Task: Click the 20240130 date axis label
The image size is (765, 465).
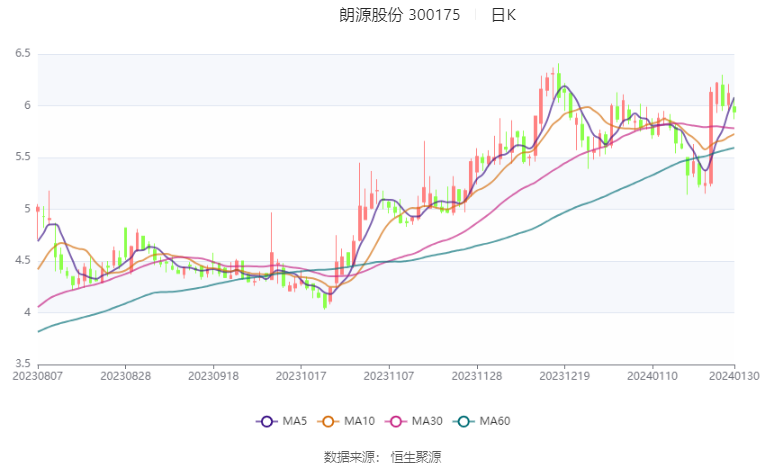Action: click(x=734, y=376)
